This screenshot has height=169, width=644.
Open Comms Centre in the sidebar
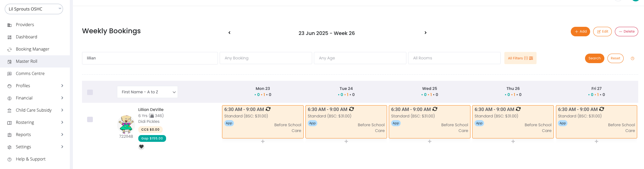[35, 74]
